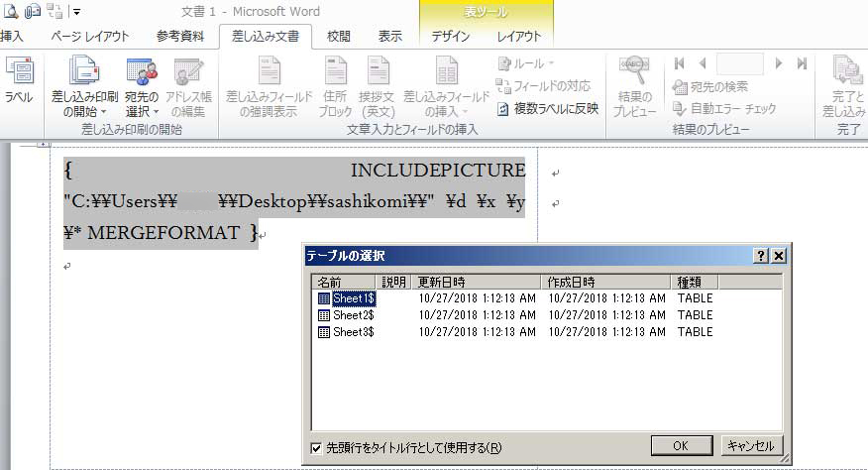Expand the Select Recipients (宛先の選択) dropdown arrow
Viewport: 868px width, 470px height.
click(x=158, y=112)
